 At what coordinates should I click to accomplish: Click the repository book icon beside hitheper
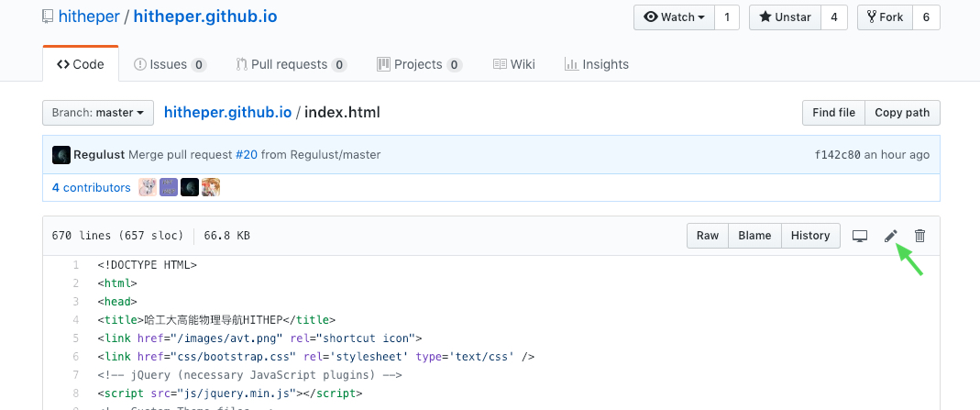48,17
